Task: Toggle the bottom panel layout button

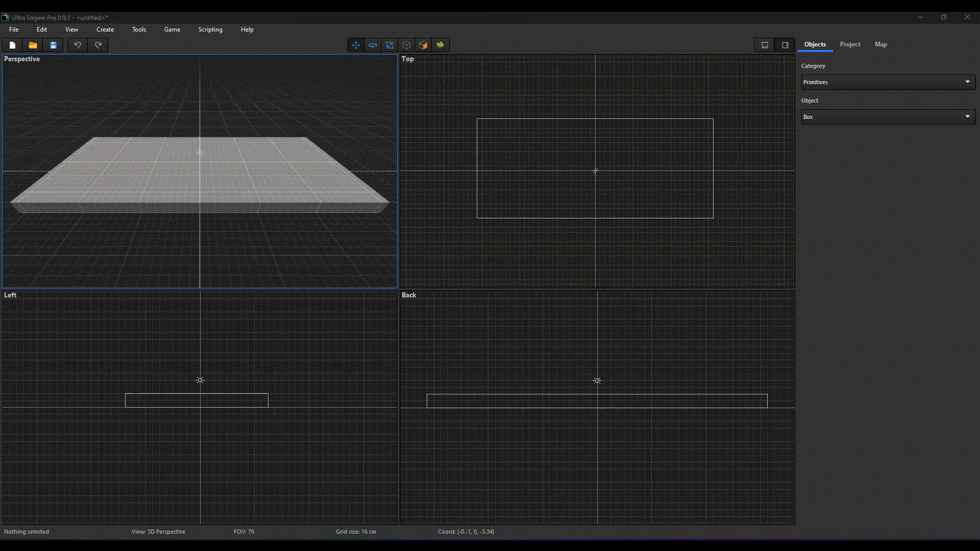Action: pos(765,45)
